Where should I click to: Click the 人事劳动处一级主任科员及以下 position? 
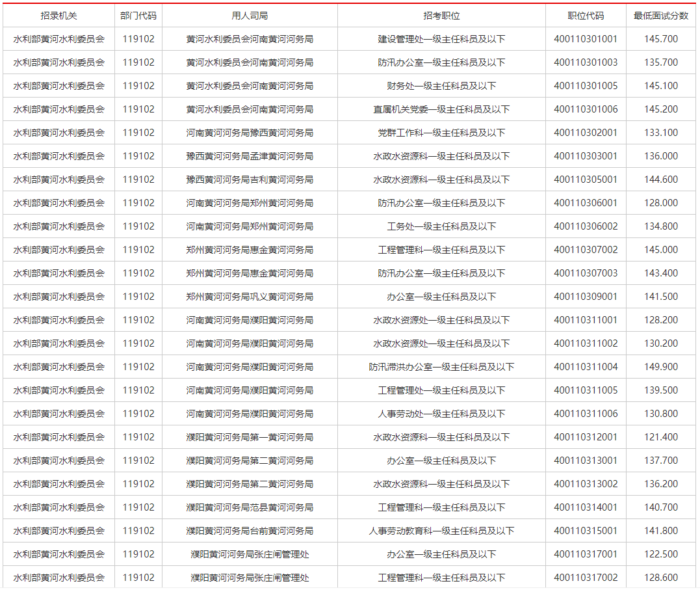[x=441, y=414]
